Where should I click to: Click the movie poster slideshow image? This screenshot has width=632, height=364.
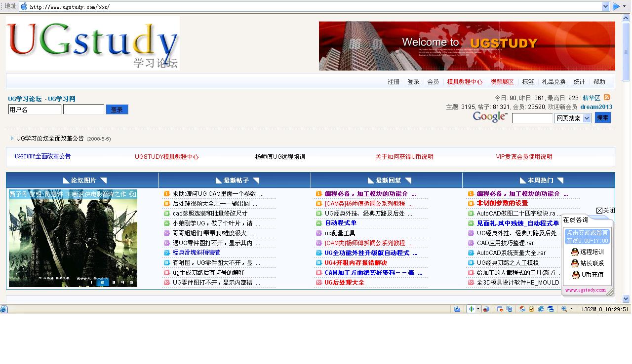73,238
